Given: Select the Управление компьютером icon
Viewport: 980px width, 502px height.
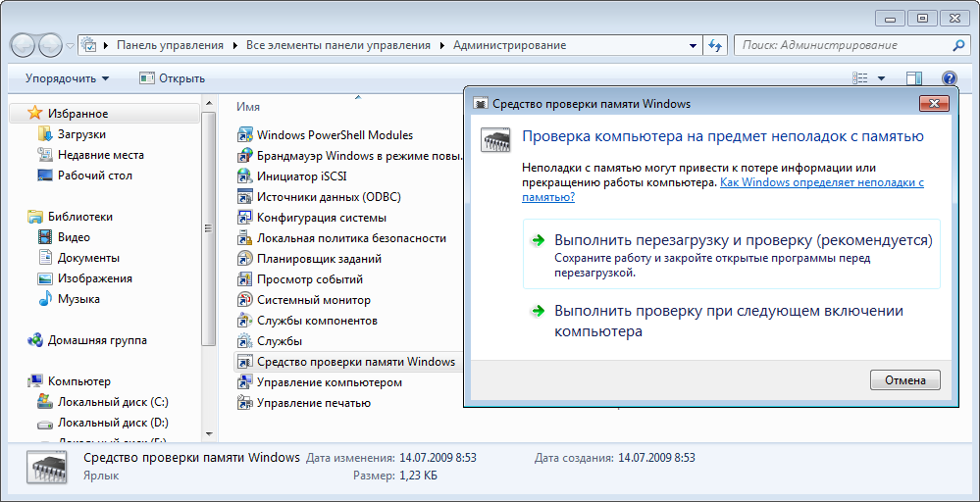Looking at the screenshot, I should pos(244,382).
